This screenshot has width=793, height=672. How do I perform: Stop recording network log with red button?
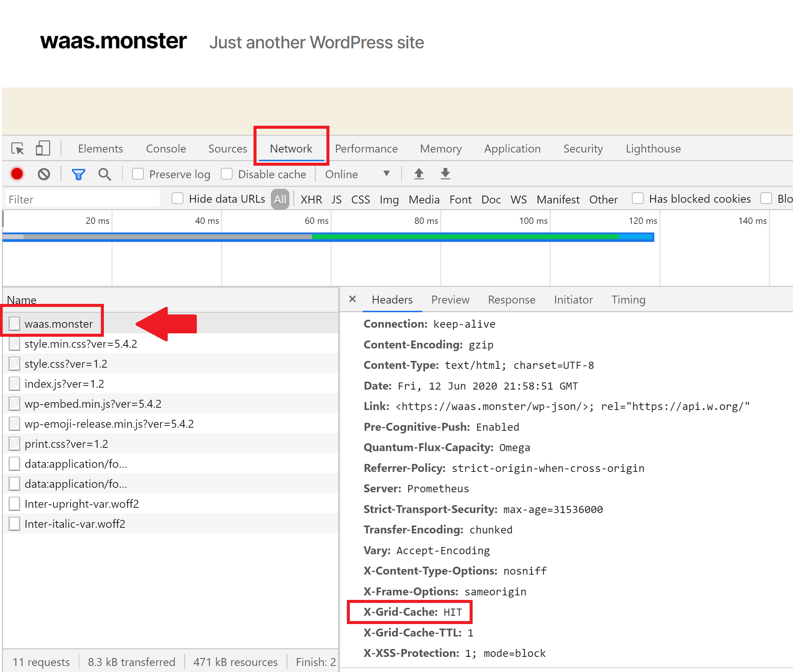click(x=17, y=174)
